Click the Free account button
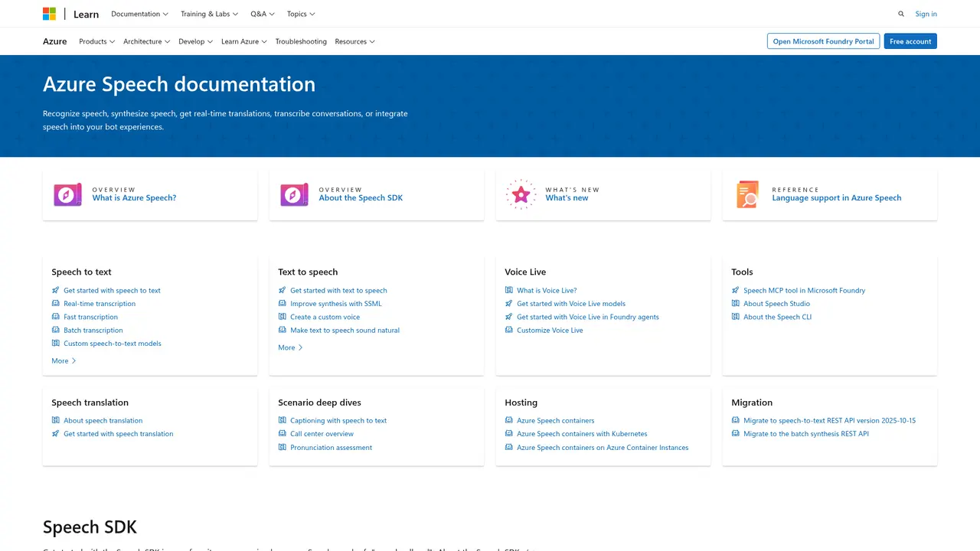Image resolution: width=980 pixels, height=551 pixels. tap(910, 41)
